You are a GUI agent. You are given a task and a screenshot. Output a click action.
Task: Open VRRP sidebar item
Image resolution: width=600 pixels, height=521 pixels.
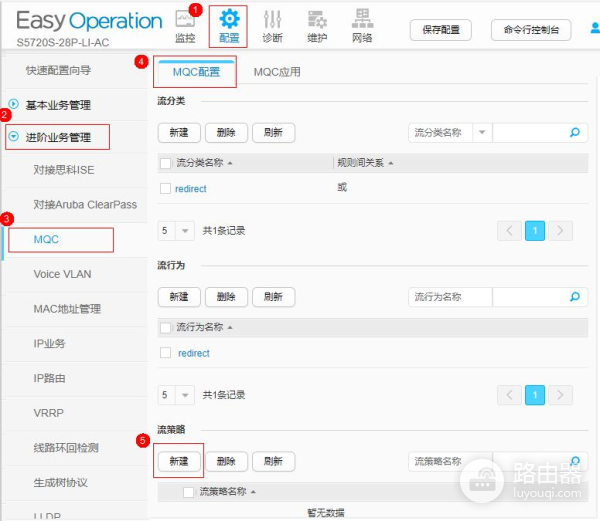tap(48, 413)
